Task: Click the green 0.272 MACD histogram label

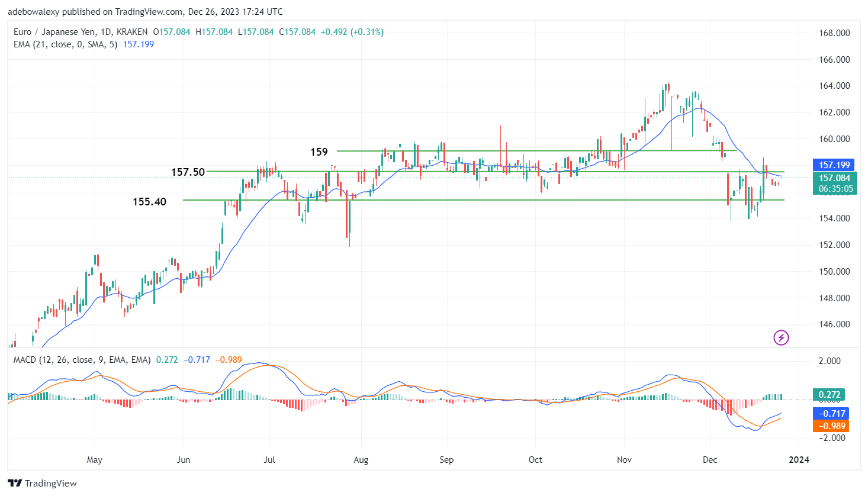Action: [830, 394]
